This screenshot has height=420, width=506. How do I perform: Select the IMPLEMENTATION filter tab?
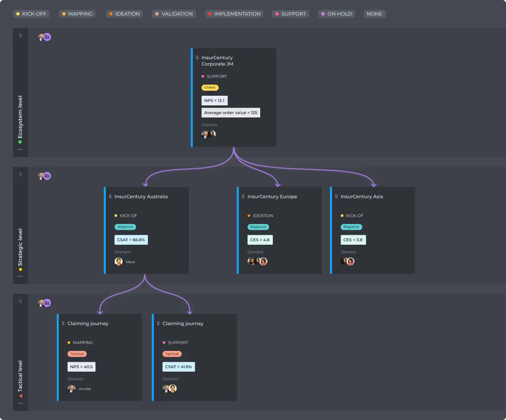(234, 14)
